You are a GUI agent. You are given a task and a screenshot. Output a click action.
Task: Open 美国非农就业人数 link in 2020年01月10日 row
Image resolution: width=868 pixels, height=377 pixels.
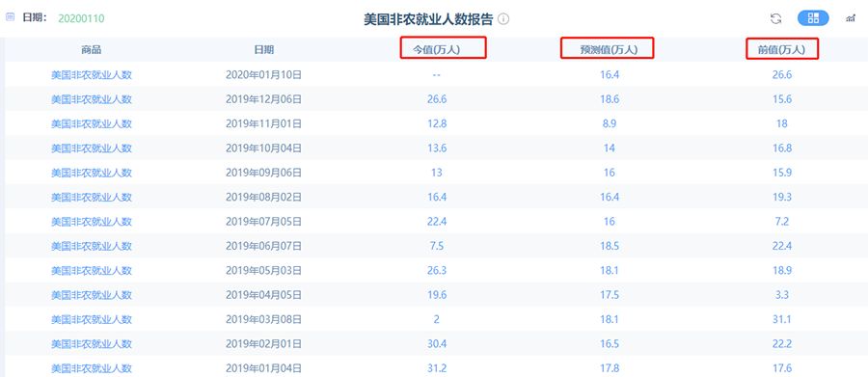coord(92,75)
